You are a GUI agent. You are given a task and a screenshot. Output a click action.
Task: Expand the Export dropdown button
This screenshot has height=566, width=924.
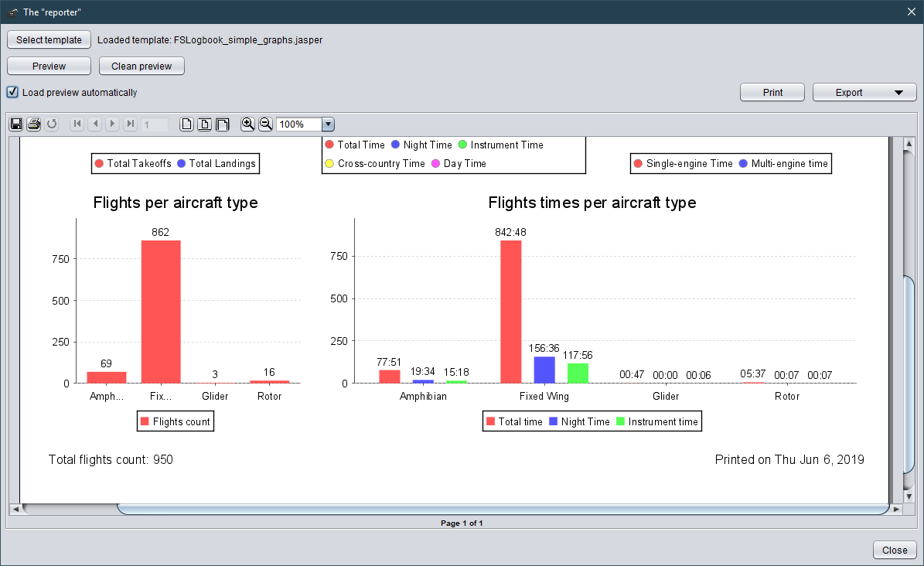click(864, 93)
